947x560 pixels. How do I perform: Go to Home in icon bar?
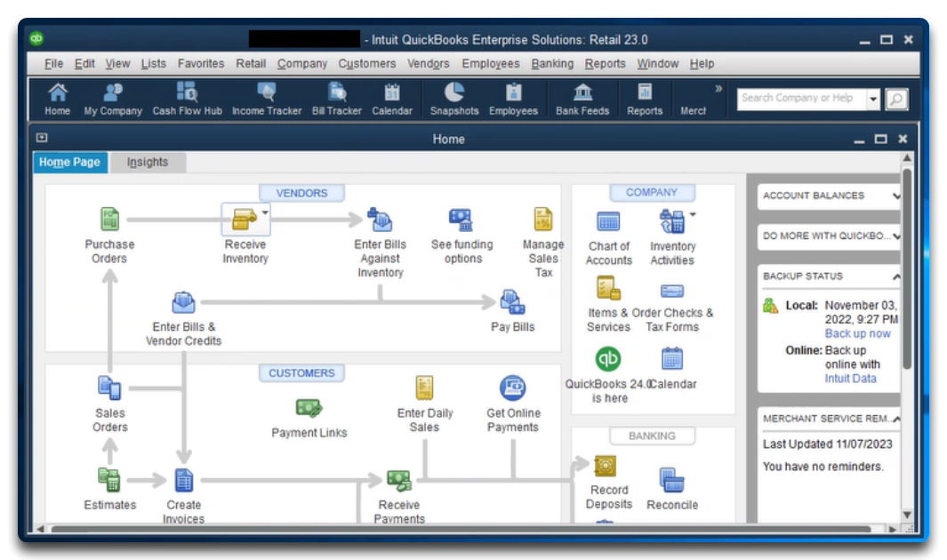58,100
